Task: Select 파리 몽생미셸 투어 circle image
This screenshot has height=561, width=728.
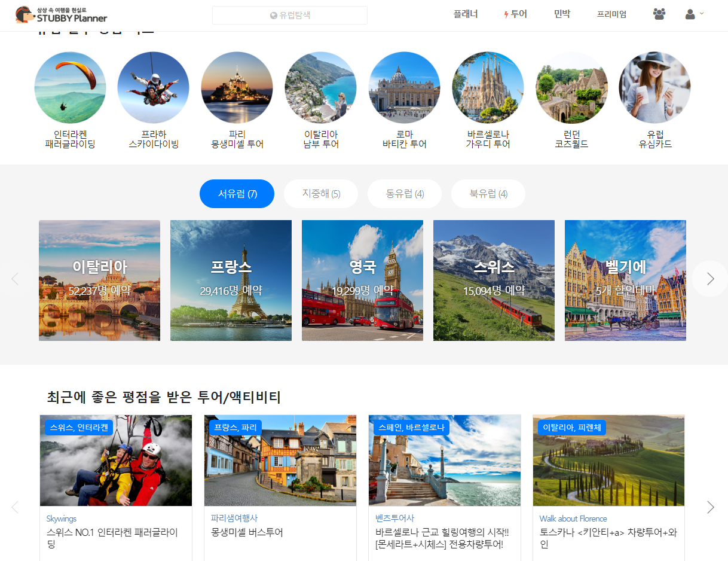Action: pos(237,87)
